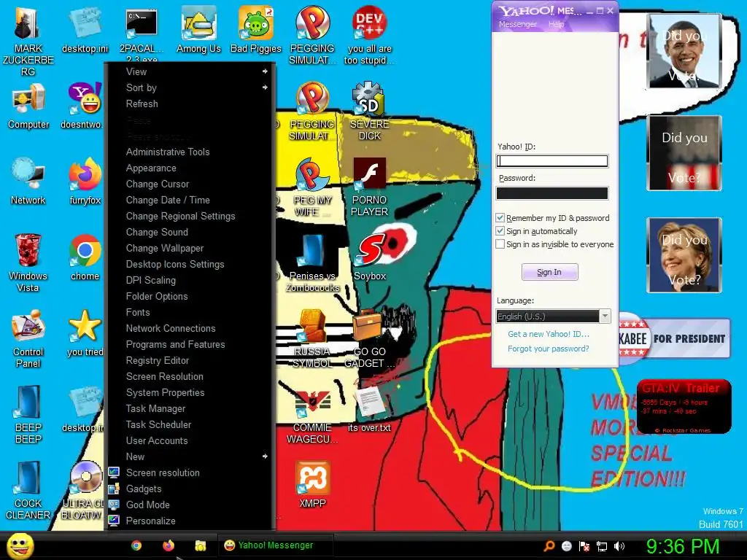
Task: Click 'Forgot your password?' link
Action: 549,349
